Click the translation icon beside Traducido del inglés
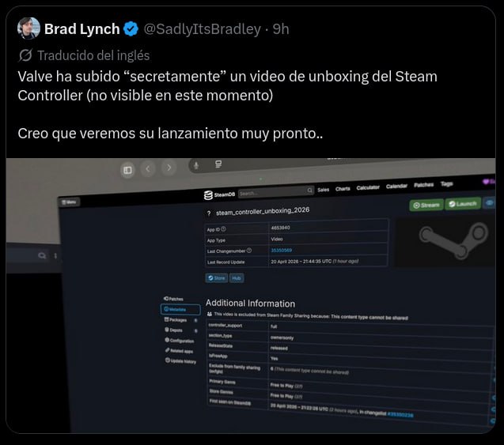This screenshot has width=504, height=445. pyautogui.click(x=25, y=55)
